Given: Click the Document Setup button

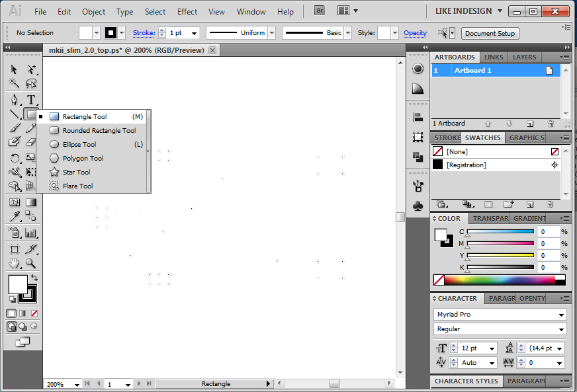Looking at the screenshot, I should [490, 34].
